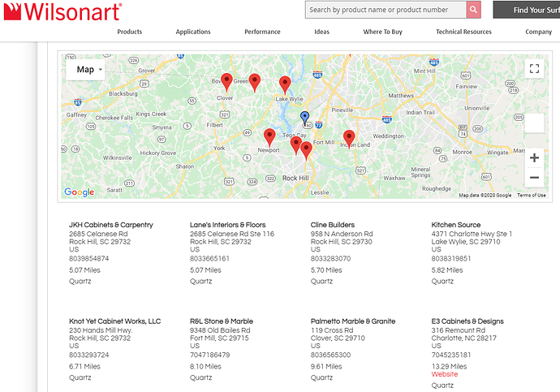
Task: Click the 316 Remount Rd address
Action: click(459, 330)
